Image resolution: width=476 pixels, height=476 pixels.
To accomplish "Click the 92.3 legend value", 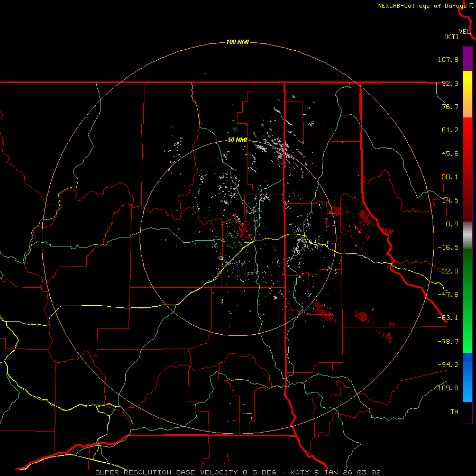I will (x=450, y=83).
